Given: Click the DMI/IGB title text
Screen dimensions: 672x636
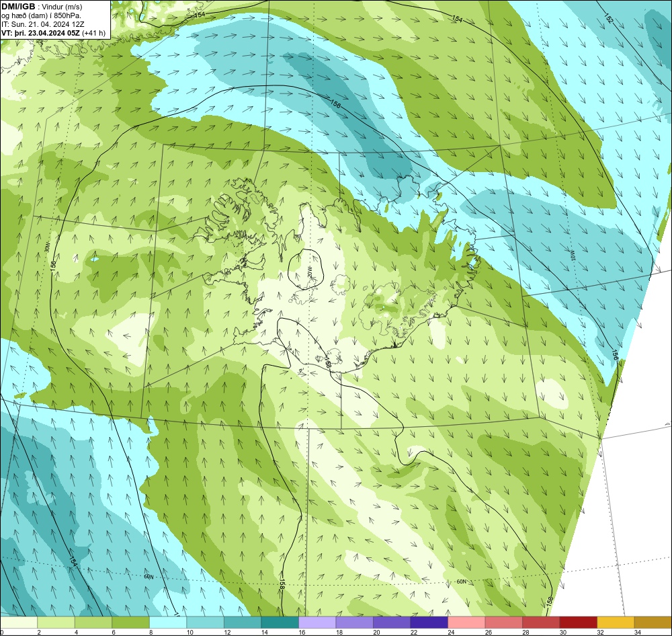Looking at the screenshot, I should tap(18, 7).
